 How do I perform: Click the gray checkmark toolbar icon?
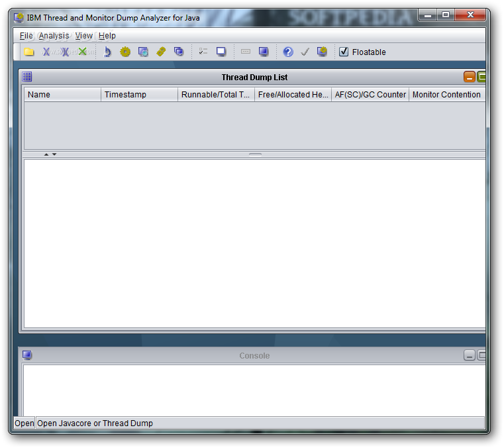click(305, 52)
